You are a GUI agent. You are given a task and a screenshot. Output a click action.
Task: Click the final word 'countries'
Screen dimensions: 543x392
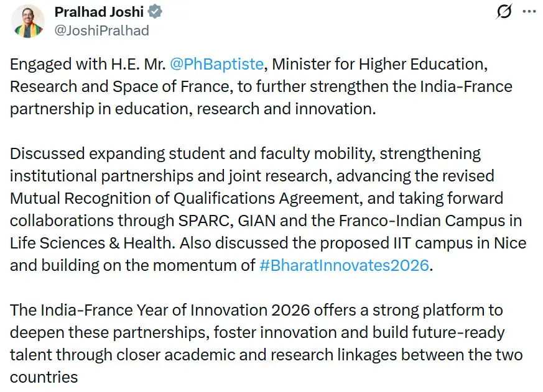click(x=44, y=377)
